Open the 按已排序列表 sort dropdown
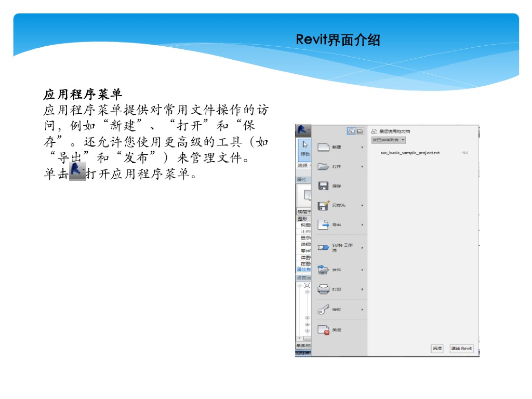Image resolution: width=532 pixels, height=399 pixels. pos(389,140)
